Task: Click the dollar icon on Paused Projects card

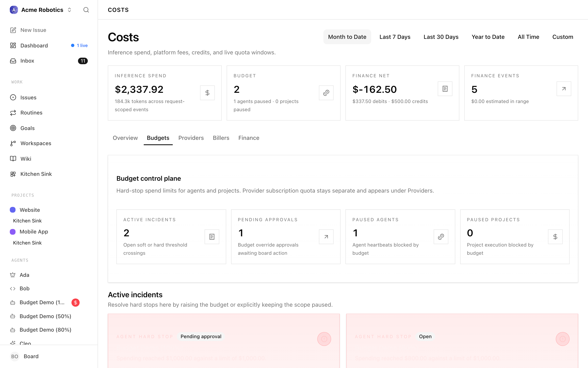Action: [x=555, y=237]
